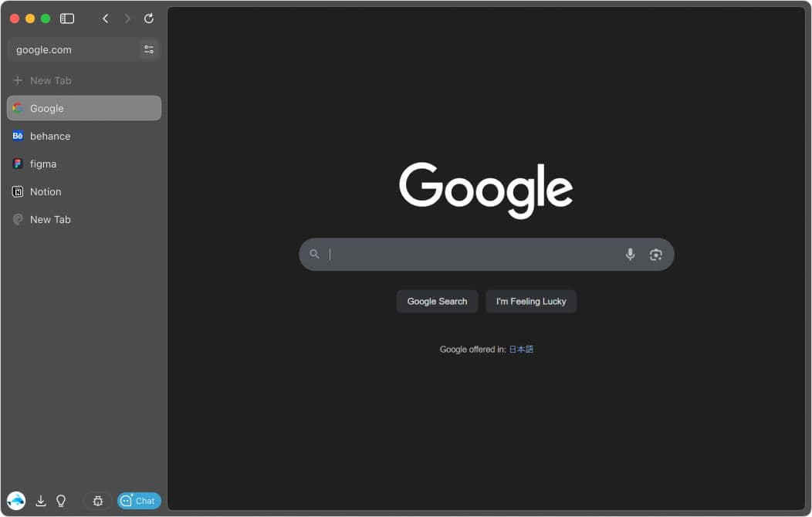Activate voice search microphone in the search bar
The width and height of the screenshot is (812, 517).
click(x=630, y=254)
